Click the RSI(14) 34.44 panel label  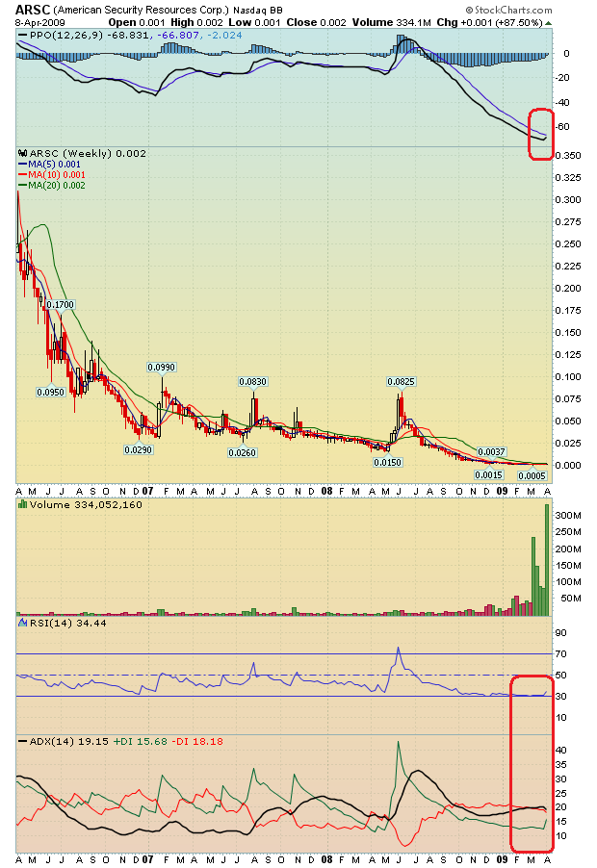pos(67,623)
